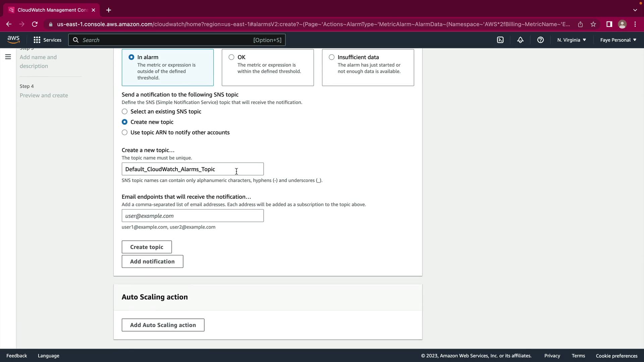Reload the page in browser
Screen dimensions: 644x362
pyautogui.click(x=35, y=24)
